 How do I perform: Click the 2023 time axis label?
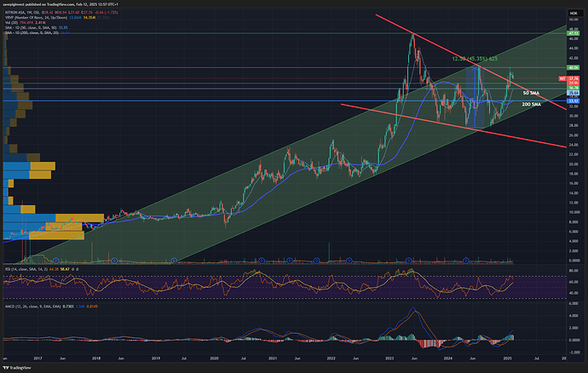pos(389,359)
